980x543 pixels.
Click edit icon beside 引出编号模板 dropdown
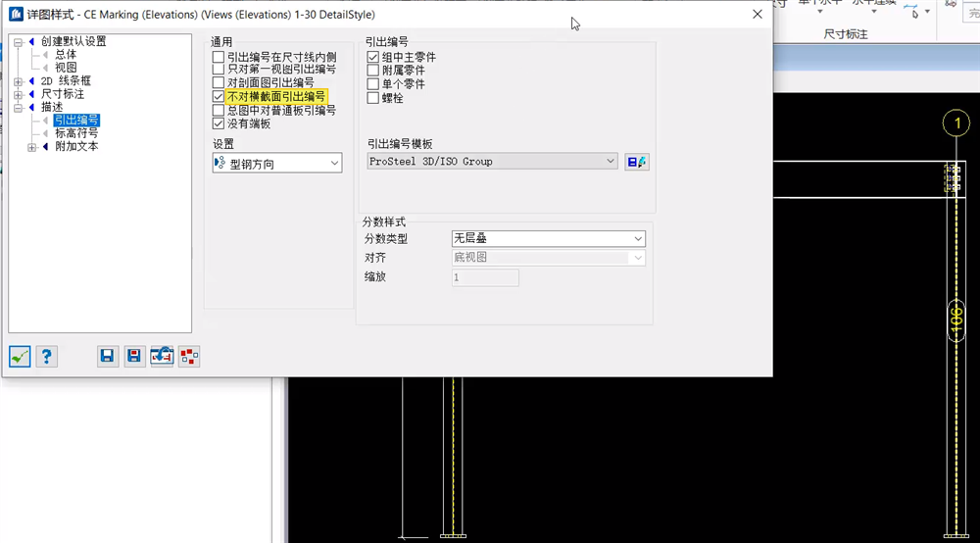(637, 162)
